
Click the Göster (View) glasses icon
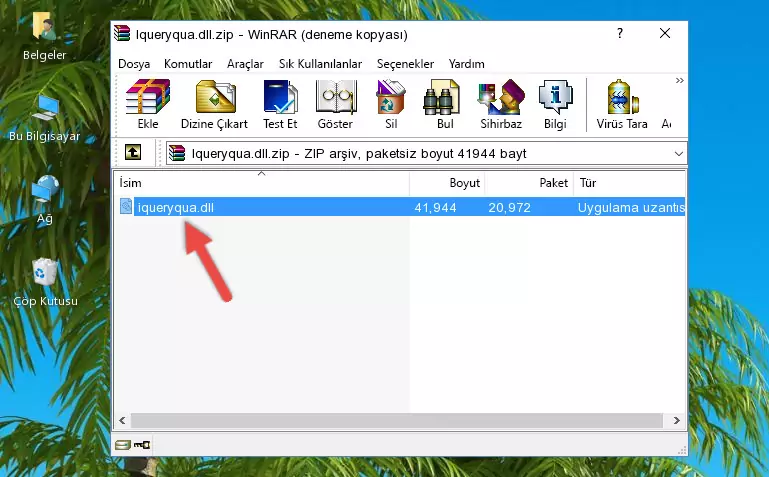[x=335, y=97]
